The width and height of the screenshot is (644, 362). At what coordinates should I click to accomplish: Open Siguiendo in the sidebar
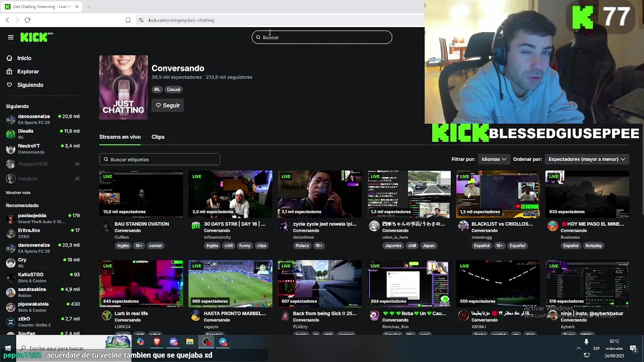point(30,85)
